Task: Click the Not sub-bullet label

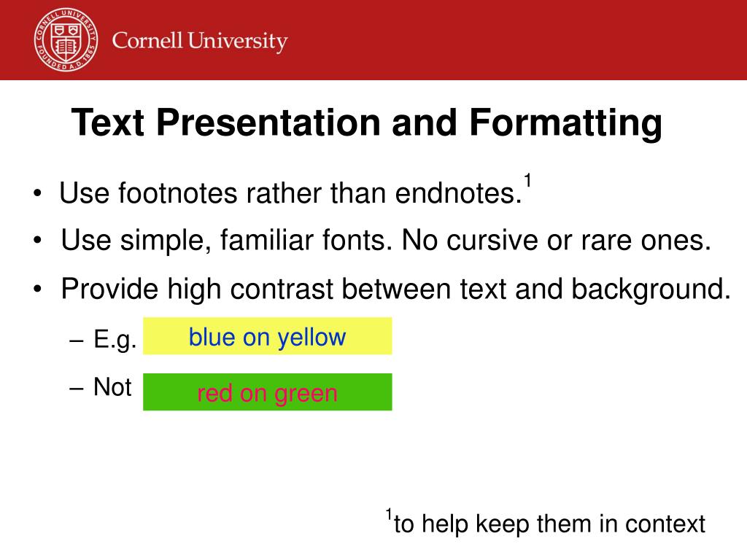Action: click(112, 386)
